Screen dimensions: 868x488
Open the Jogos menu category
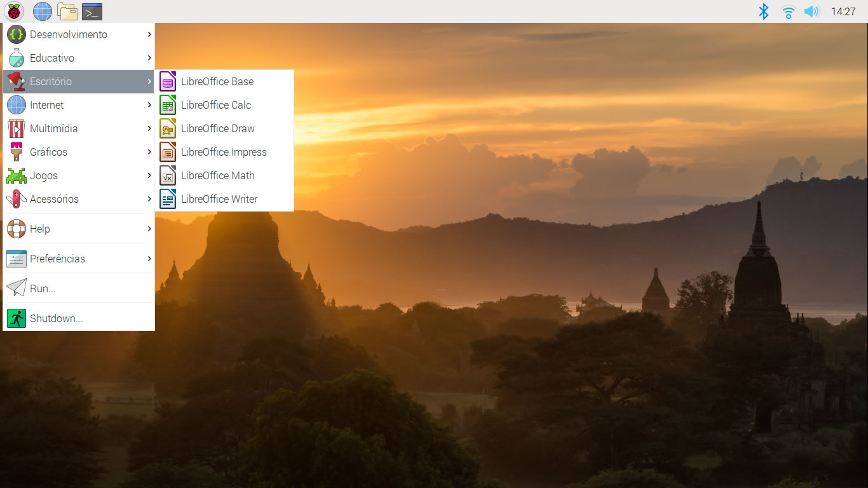(79, 175)
